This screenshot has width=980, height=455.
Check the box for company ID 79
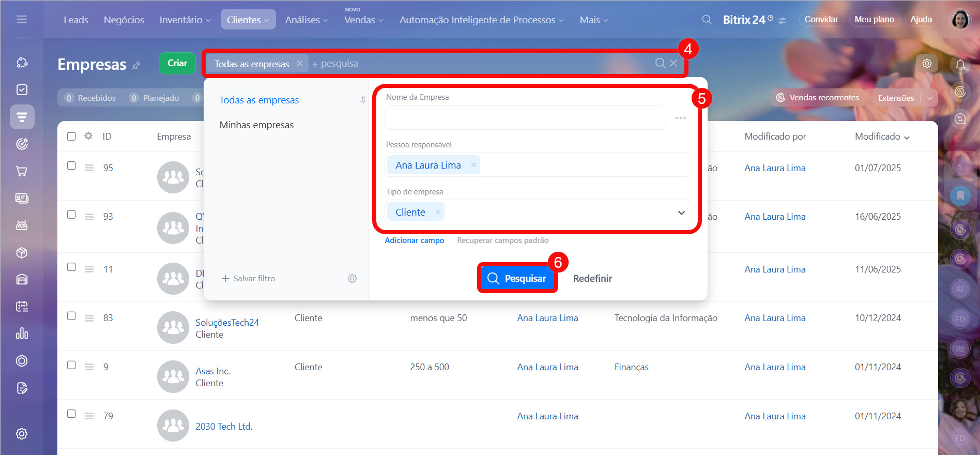(x=71, y=414)
